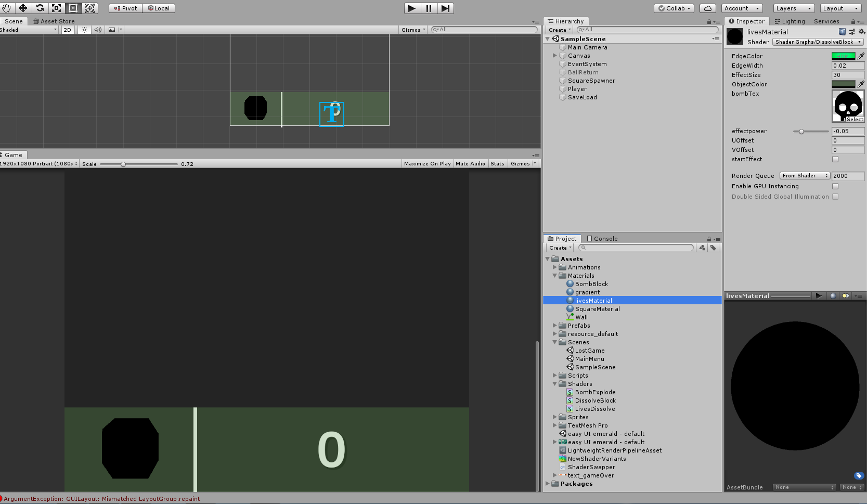Toggle Mute Audio in Game view
The width and height of the screenshot is (867, 504).
pos(470,163)
